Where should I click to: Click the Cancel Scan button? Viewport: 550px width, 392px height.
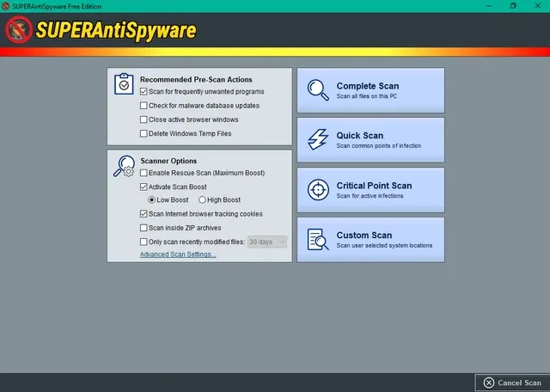click(512, 383)
